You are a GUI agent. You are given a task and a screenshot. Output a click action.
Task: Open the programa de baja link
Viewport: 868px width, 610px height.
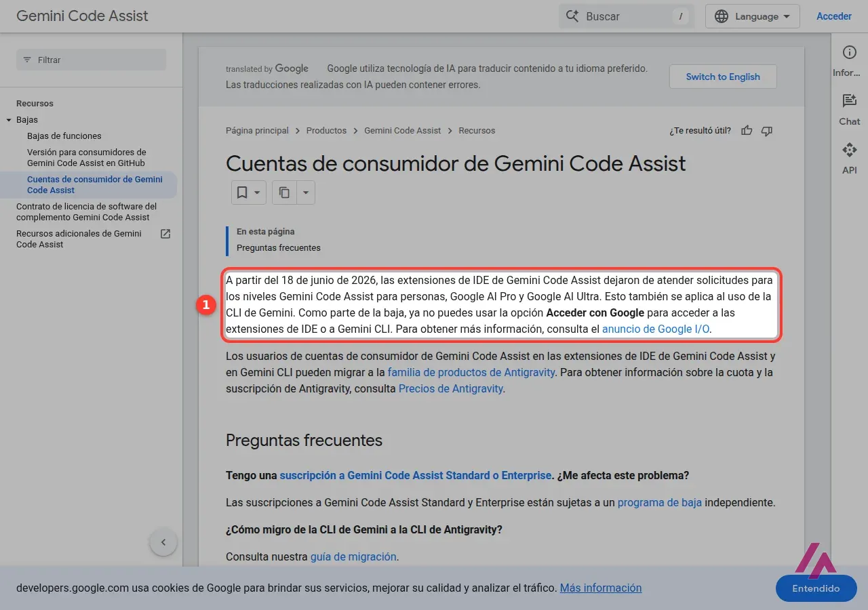click(x=660, y=503)
